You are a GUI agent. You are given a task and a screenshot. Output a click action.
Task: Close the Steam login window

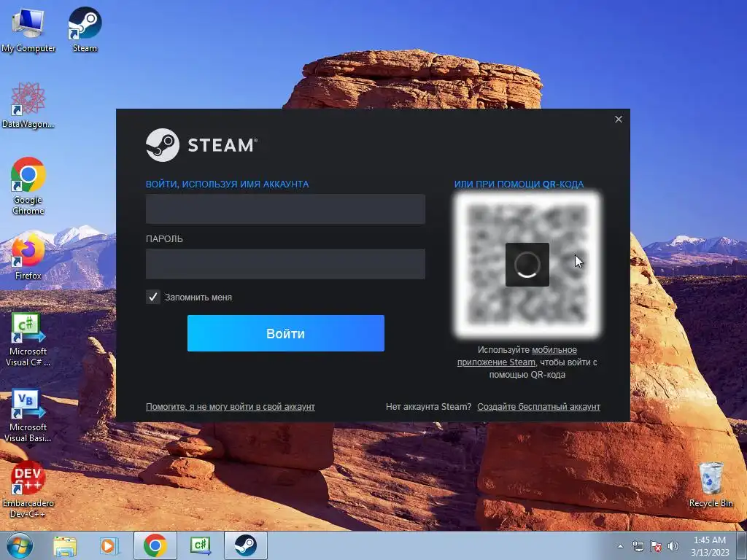(619, 119)
